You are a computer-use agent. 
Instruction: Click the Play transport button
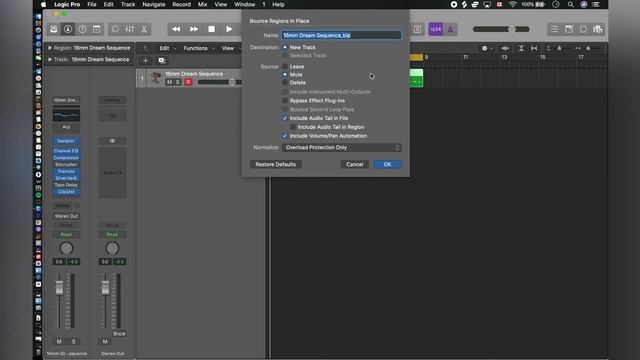229,29
